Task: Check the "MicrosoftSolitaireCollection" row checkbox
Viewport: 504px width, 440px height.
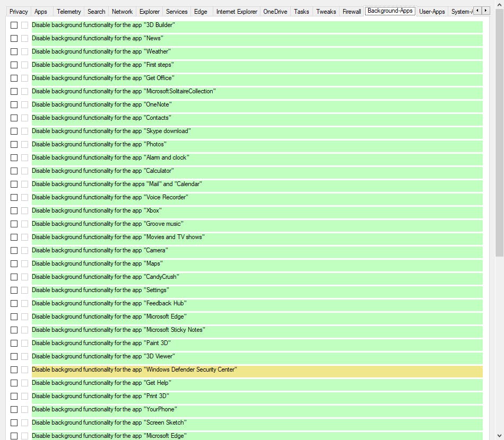Action: [x=14, y=91]
